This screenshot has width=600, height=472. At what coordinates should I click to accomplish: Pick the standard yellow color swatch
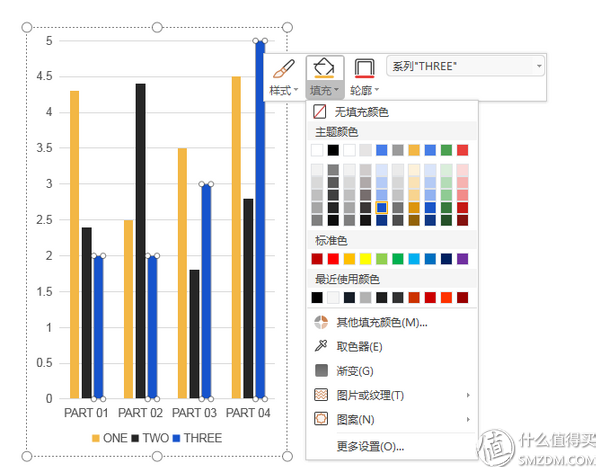point(365,259)
